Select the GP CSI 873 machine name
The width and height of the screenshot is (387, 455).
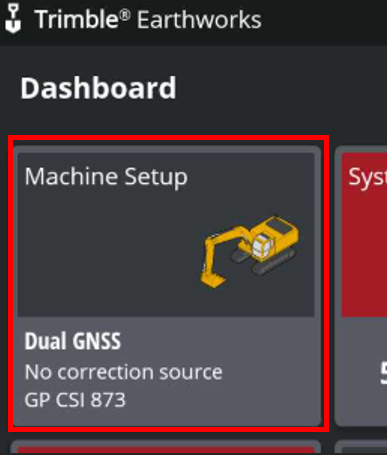point(75,400)
